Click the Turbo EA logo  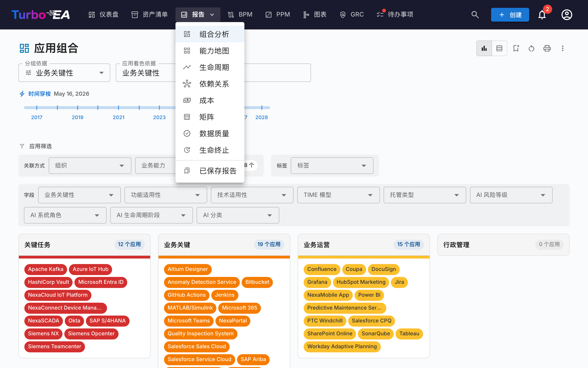[41, 14]
